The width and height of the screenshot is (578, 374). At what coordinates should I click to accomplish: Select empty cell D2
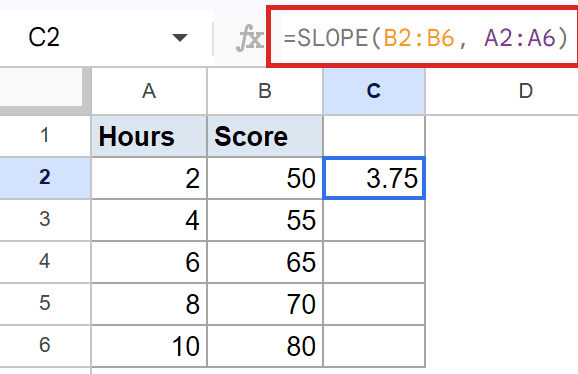502,178
